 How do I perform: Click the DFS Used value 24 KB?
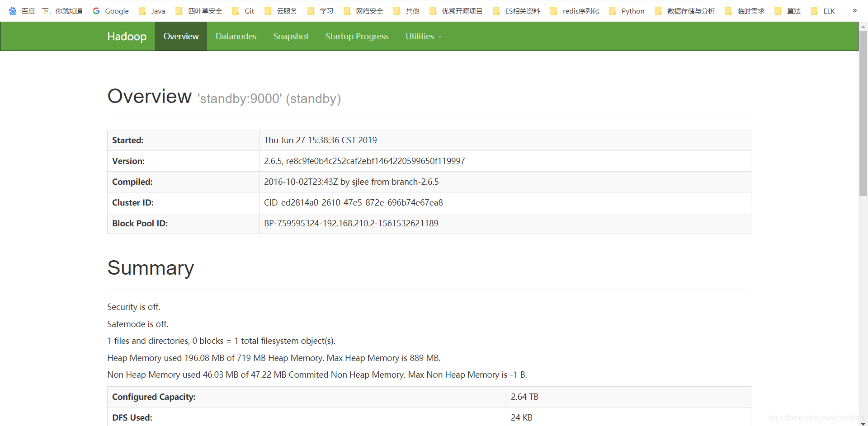click(522, 417)
